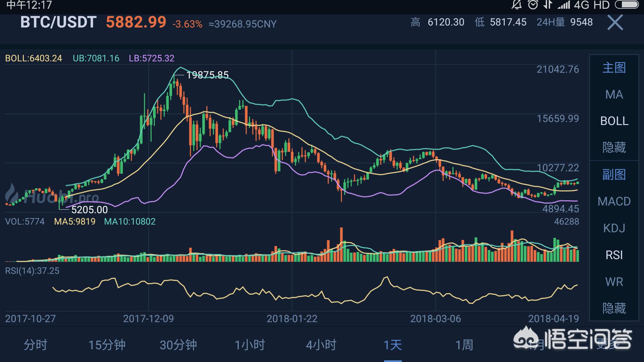Select the 15分钟 interval tab
This screenshot has width=644, height=362.
pos(107,345)
